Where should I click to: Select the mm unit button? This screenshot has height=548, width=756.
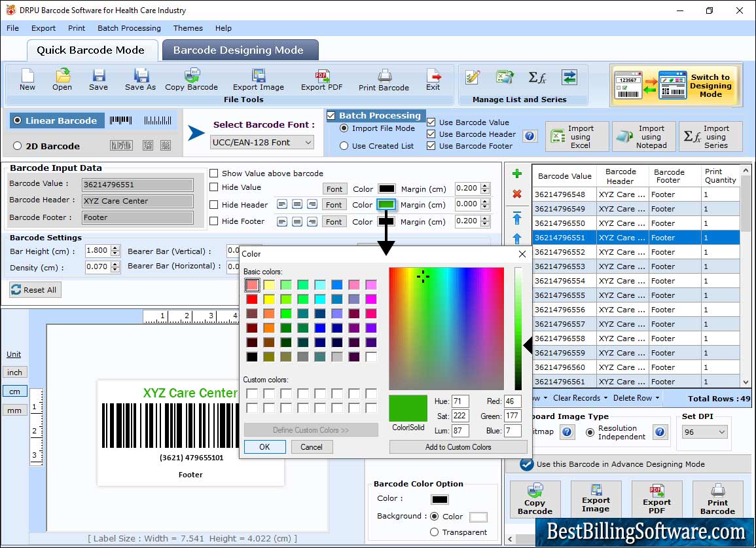pyautogui.click(x=14, y=411)
